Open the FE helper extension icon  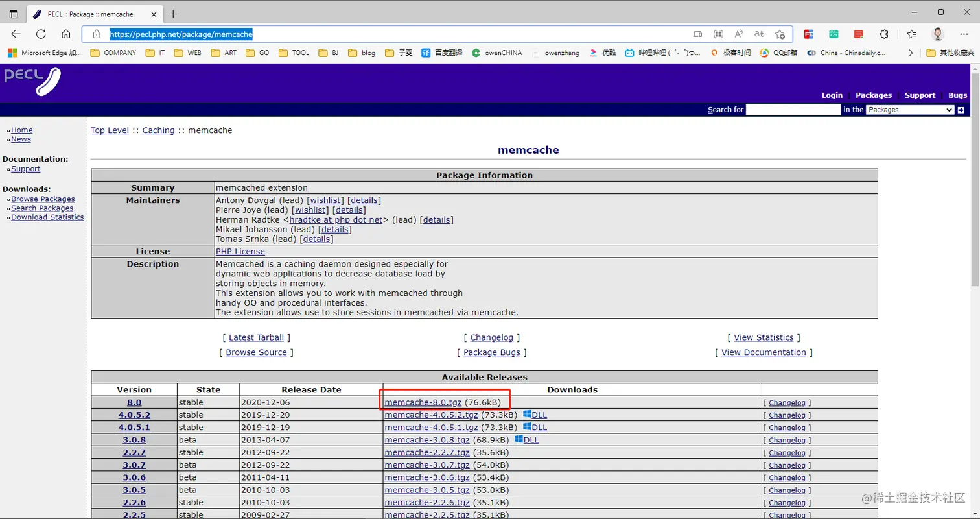tap(809, 34)
